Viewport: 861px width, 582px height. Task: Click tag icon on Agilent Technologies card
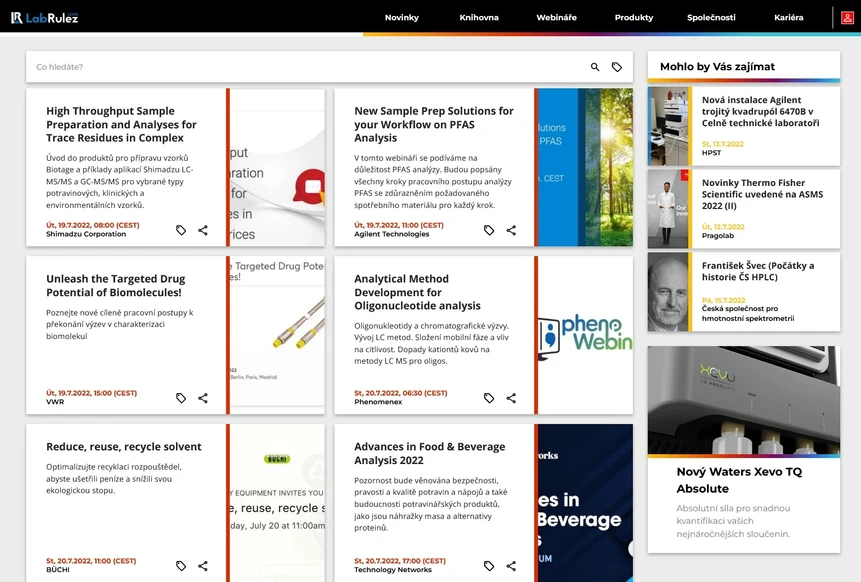489,230
